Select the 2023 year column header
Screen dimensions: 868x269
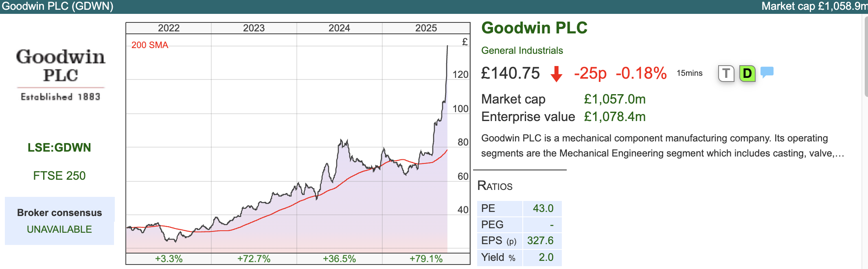(x=254, y=28)
